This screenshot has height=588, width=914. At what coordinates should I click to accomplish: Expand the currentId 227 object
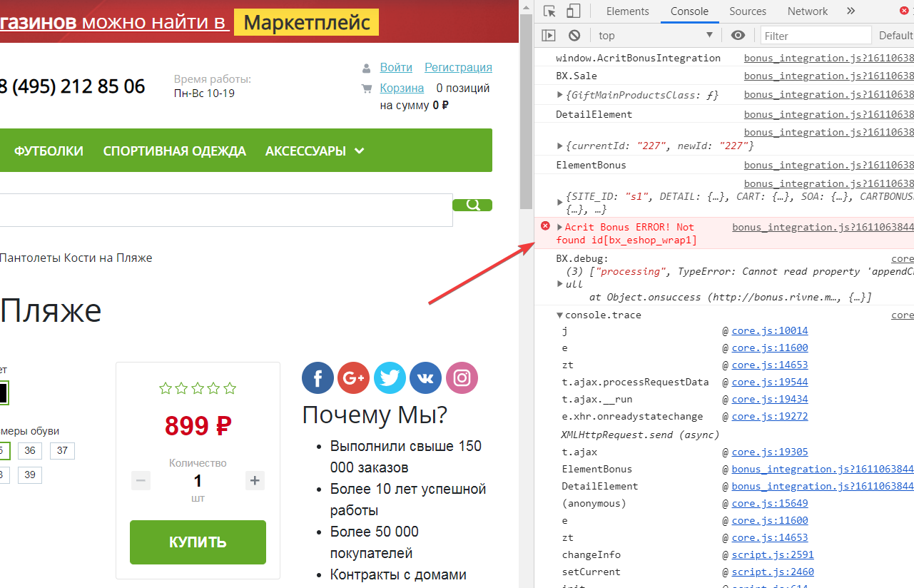click(x=560, y=146)
